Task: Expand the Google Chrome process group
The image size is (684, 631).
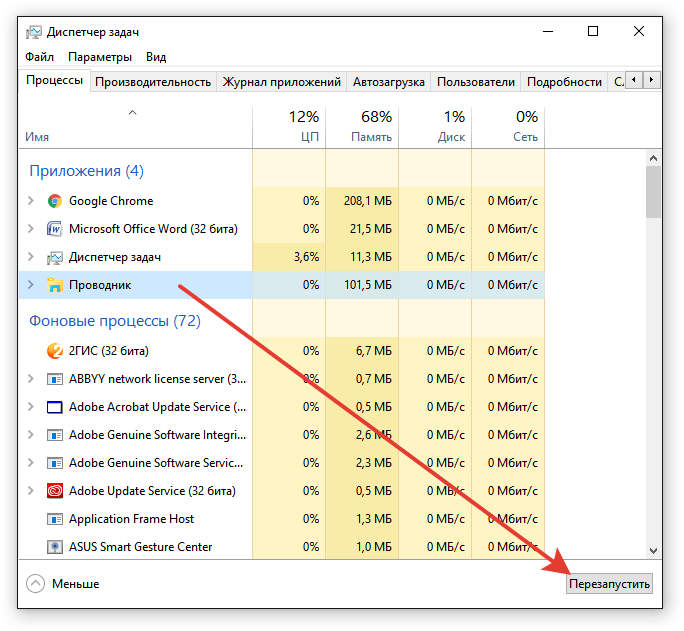Action: pyautogui.click(x=31, y=201)
